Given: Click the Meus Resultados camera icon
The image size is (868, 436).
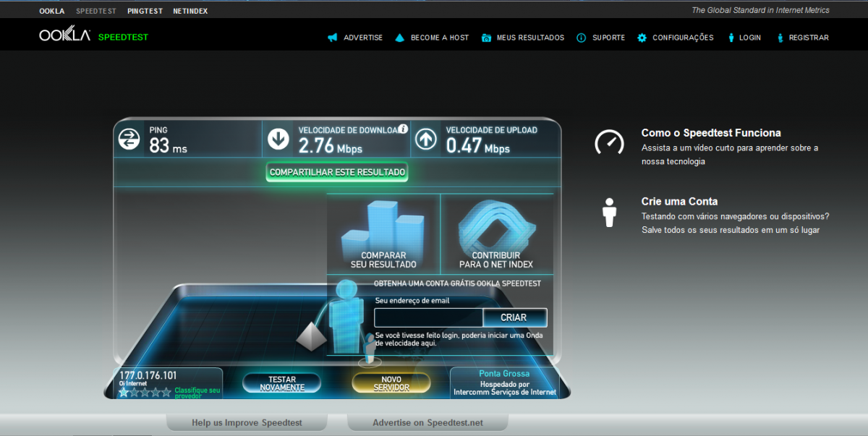Looking at the screenshot, I should [487, 38].
